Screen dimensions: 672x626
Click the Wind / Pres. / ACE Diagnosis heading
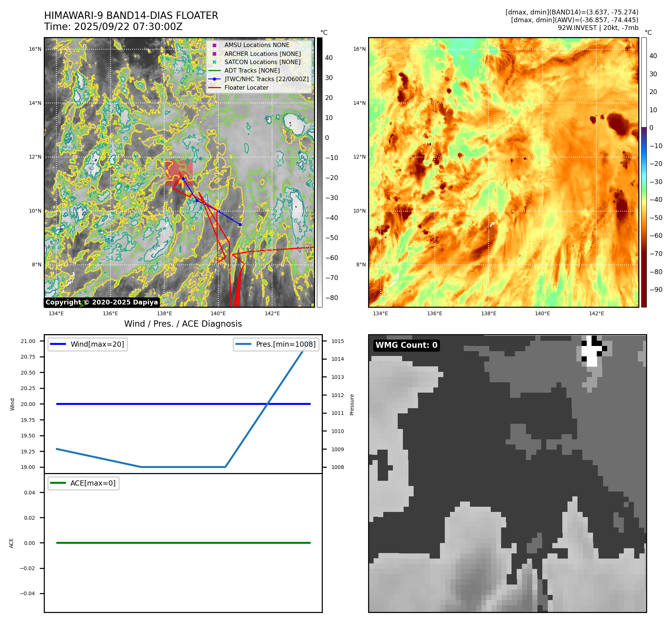(183, 324)
